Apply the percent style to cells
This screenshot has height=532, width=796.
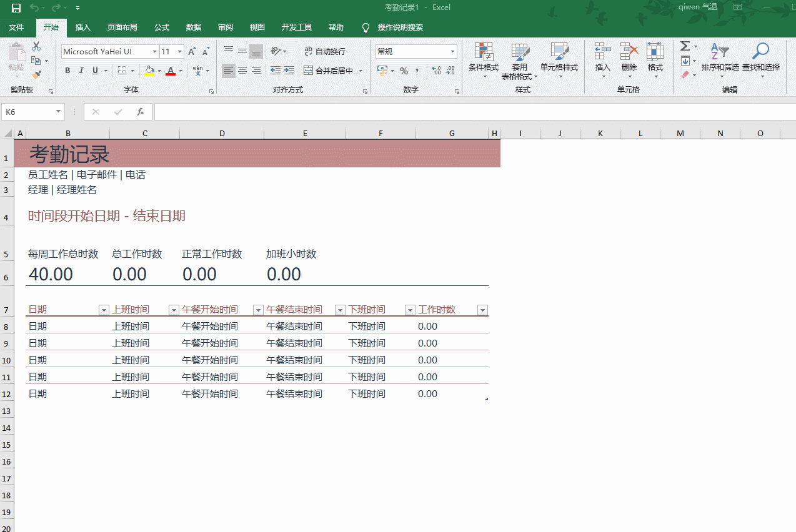(x=404, y=71)
